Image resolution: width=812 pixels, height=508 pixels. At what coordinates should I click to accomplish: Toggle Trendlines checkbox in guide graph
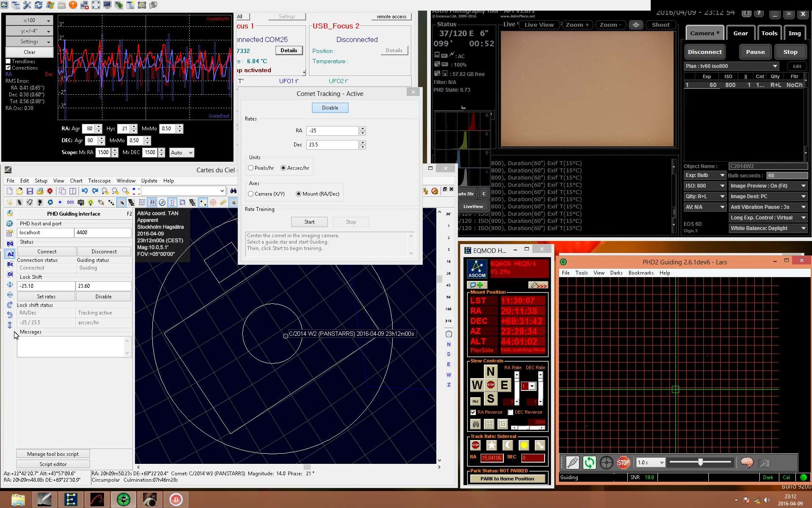8,61
